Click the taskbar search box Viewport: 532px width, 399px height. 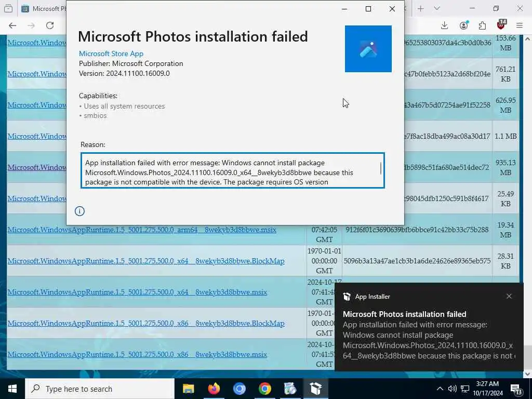click(100, 389)
